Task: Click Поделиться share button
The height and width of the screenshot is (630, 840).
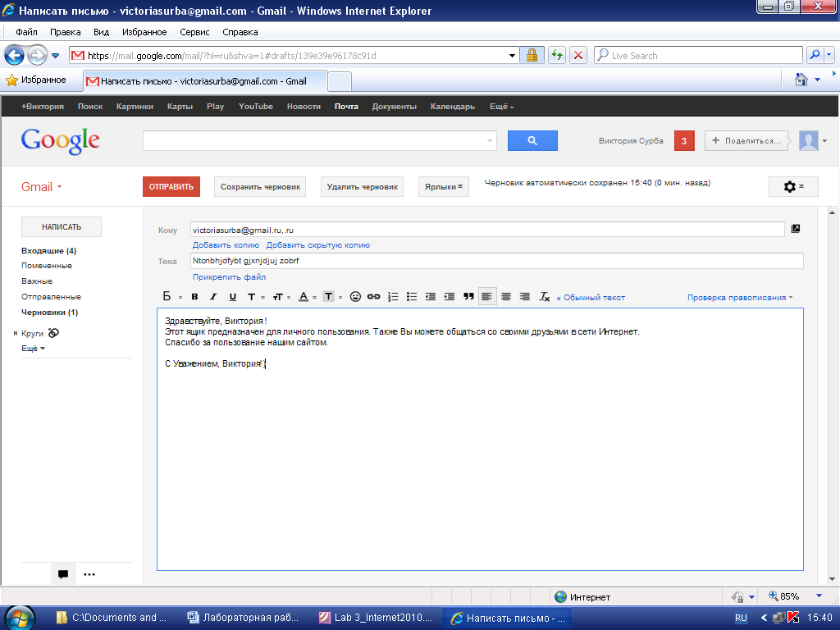Action: click(746, 141)
